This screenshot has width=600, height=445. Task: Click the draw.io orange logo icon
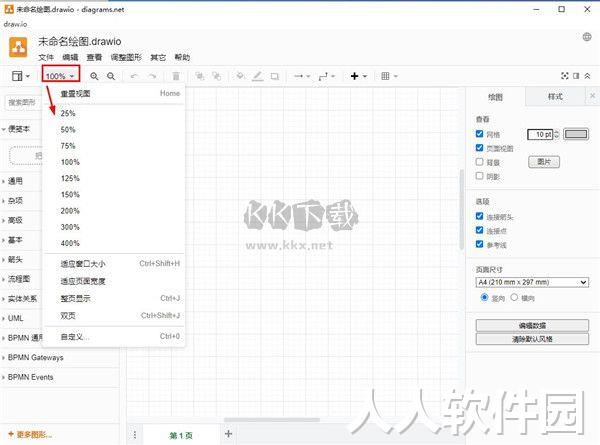(18, 47)
